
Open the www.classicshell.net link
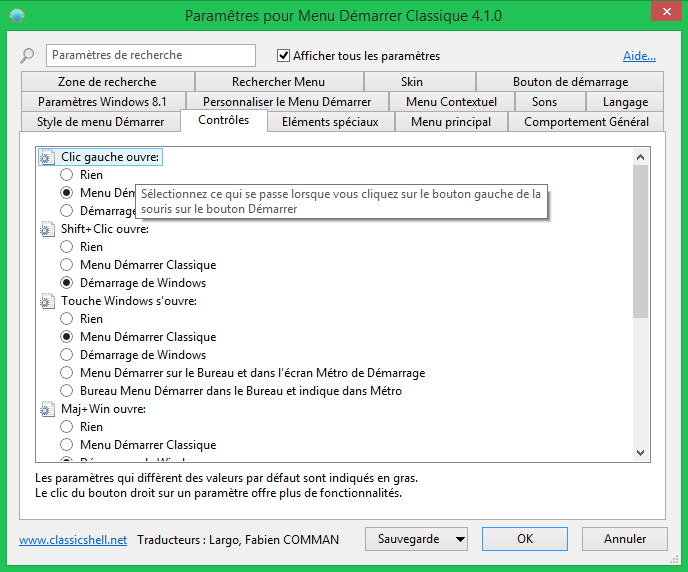tap(73, 540)
